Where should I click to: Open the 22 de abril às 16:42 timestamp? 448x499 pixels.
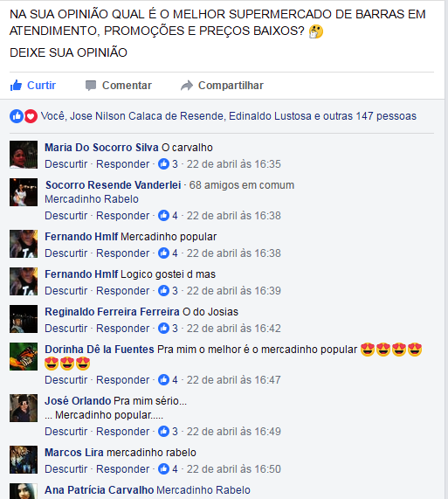pyautogui.click(x=234, y=328)
